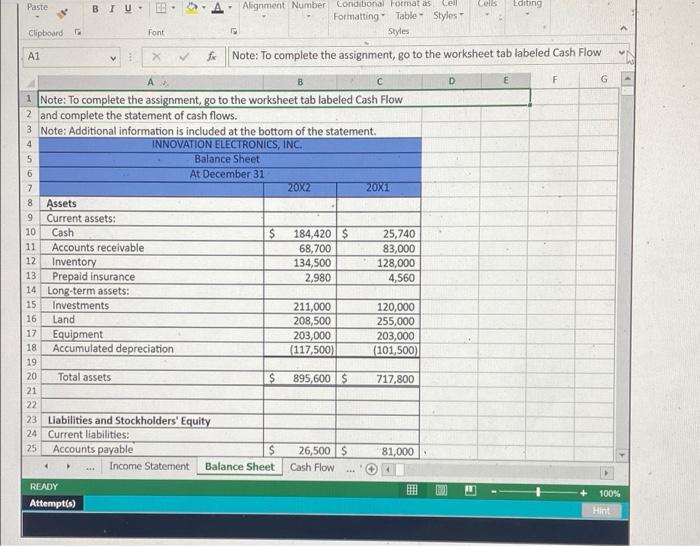
Task: Collapse the ribbon with the caret
Action: (624, 28)
